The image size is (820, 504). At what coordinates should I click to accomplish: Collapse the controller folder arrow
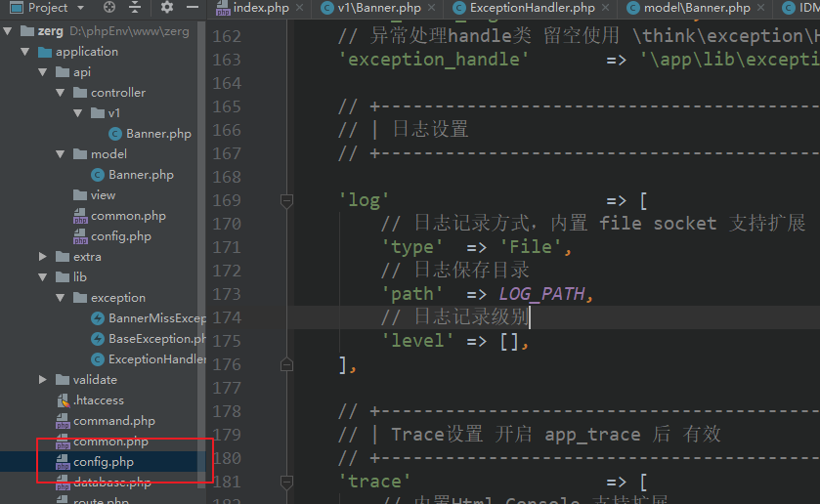point(61,93)
